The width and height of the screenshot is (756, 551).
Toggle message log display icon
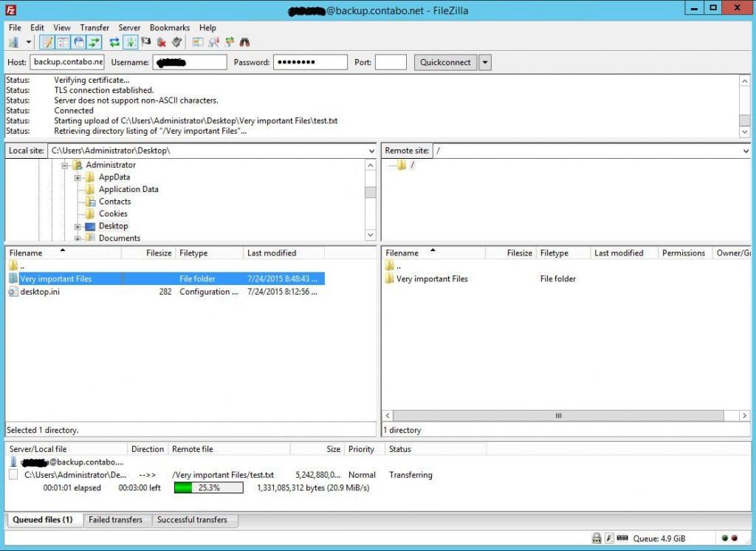pos(47,42)
